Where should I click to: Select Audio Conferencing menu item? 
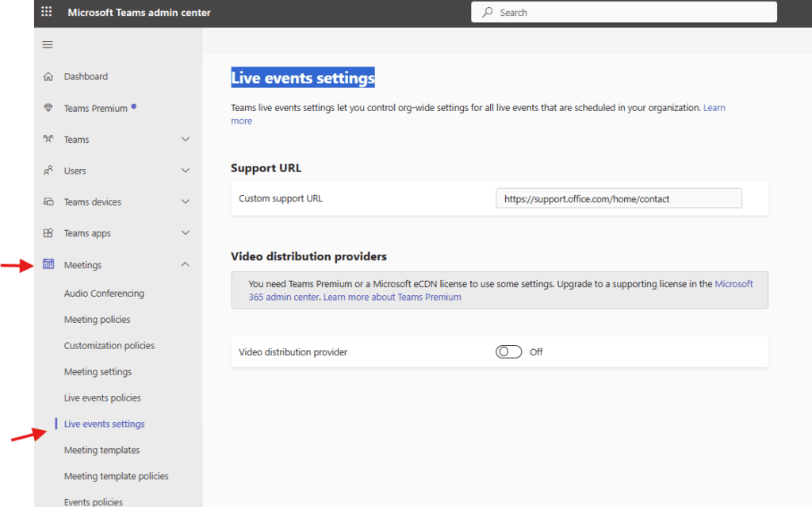click(x=104, y=294)
